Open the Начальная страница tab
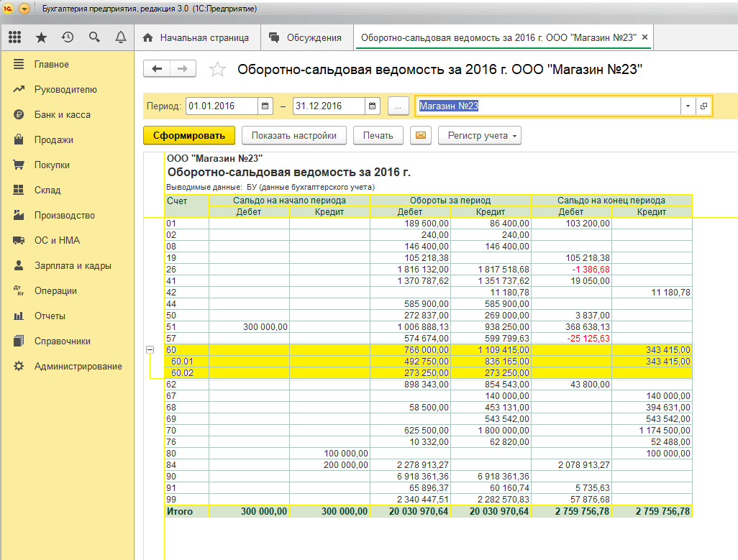Screen dimensions: 738x560 pos(196,37)
